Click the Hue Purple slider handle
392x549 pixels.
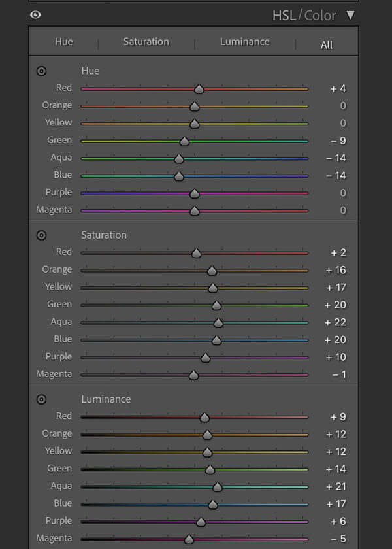(x=195, y=193)
